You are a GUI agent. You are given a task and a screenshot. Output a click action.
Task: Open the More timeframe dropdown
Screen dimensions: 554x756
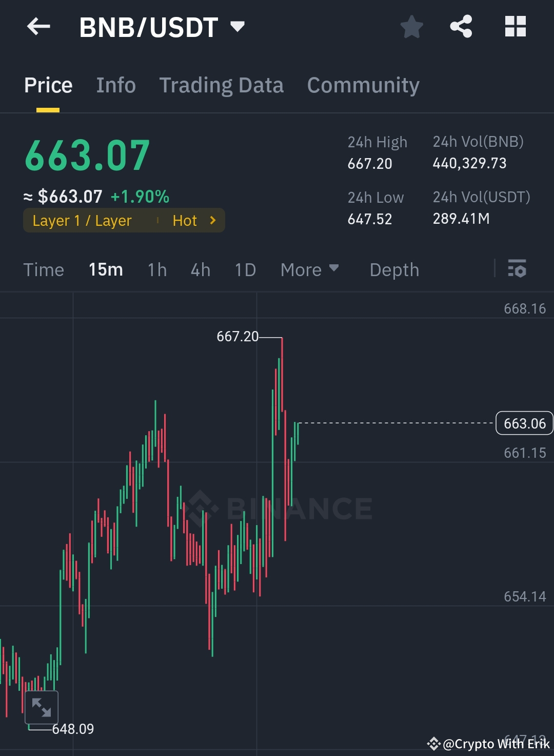coord(309,269)
